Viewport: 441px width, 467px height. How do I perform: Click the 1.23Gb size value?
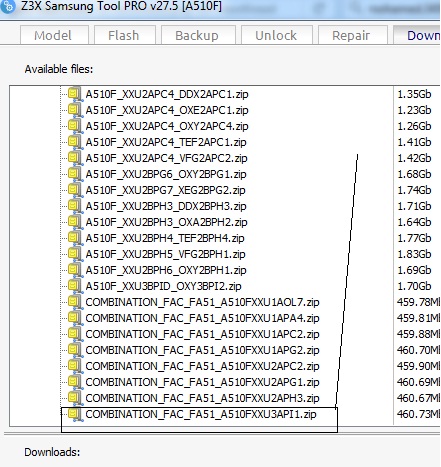click(x=414, y=110)
